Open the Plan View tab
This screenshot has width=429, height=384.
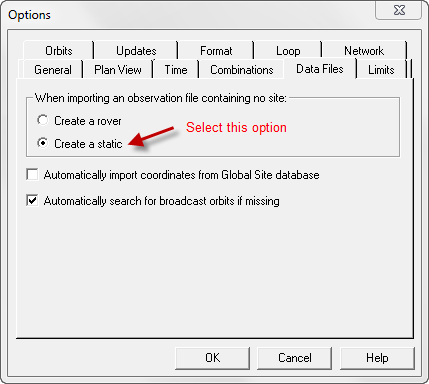pos(118,70)
